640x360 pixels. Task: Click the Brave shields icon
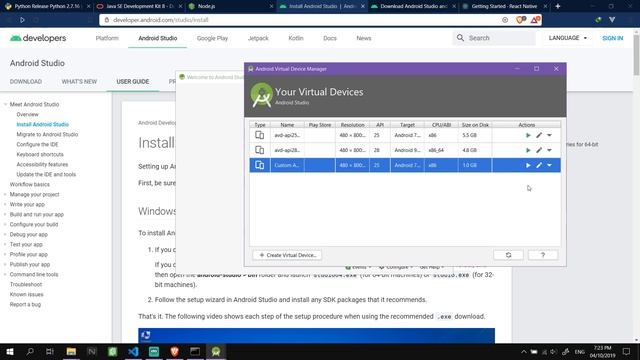coord(520,20)
